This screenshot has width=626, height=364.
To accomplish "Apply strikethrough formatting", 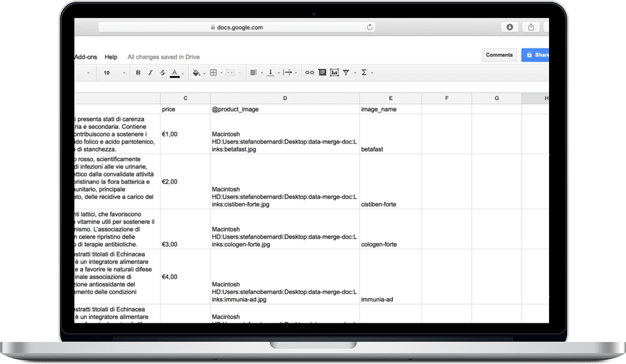I will pyautogui.click(x=163, y=73).
